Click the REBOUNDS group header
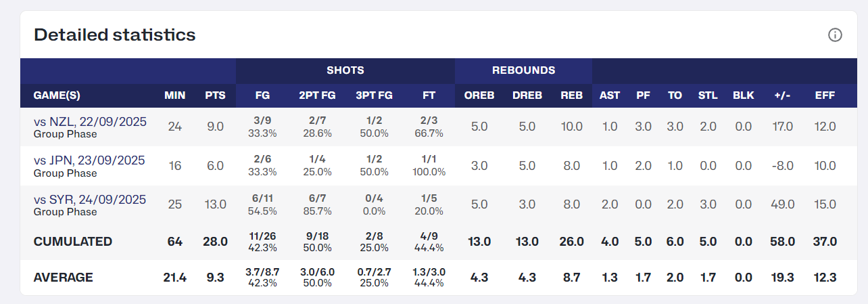The width and height of the screenshot is (868, 304). pyautogui.click(x=523, y=70)
